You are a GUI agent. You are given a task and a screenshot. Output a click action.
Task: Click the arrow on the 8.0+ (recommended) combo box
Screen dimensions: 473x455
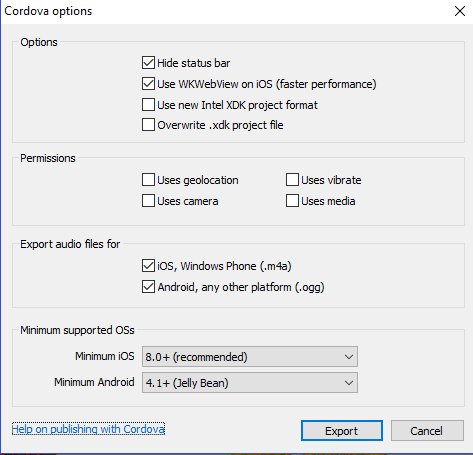click(349, 357)
